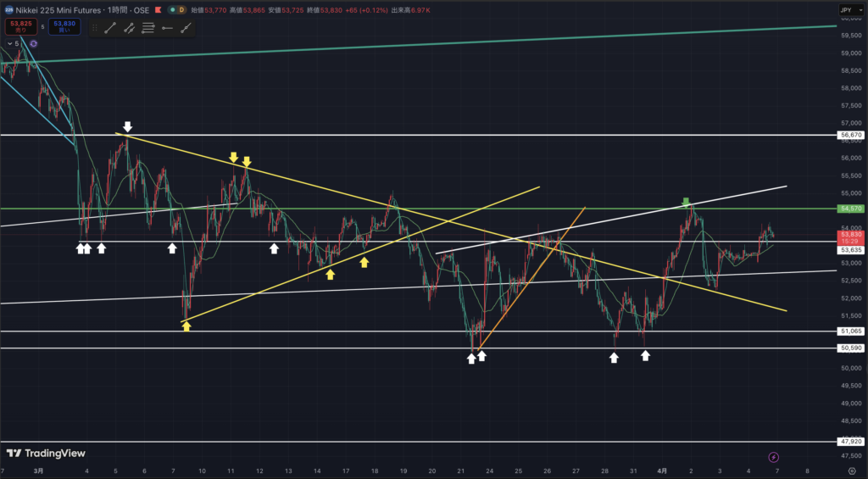The width and height of the screenshot is (868, 479).
Task: Select the last diagonal line tool in toolbar
Action: click(x=185, y=28)
